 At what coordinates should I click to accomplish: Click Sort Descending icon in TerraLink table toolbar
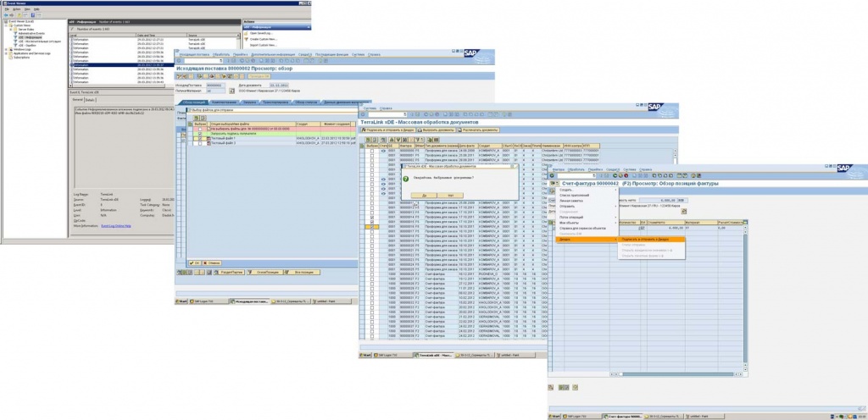[x=398, y=140]
